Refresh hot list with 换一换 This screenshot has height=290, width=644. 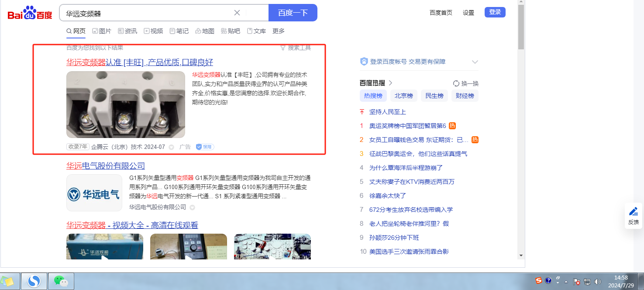466,83
